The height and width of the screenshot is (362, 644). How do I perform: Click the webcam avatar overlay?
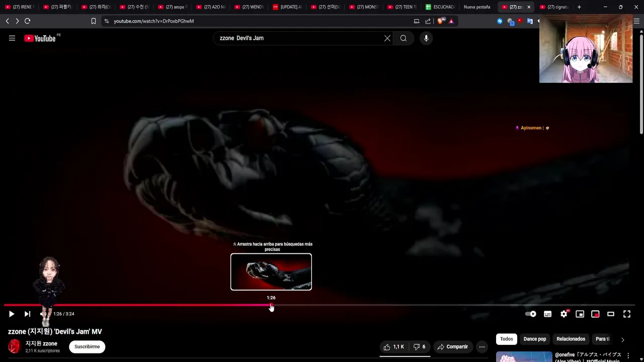coord(586,49)
